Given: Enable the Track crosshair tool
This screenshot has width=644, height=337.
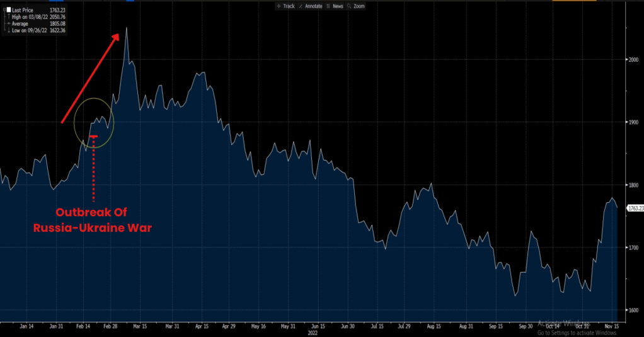Looking at the screenshot, I should coord(285,6).
